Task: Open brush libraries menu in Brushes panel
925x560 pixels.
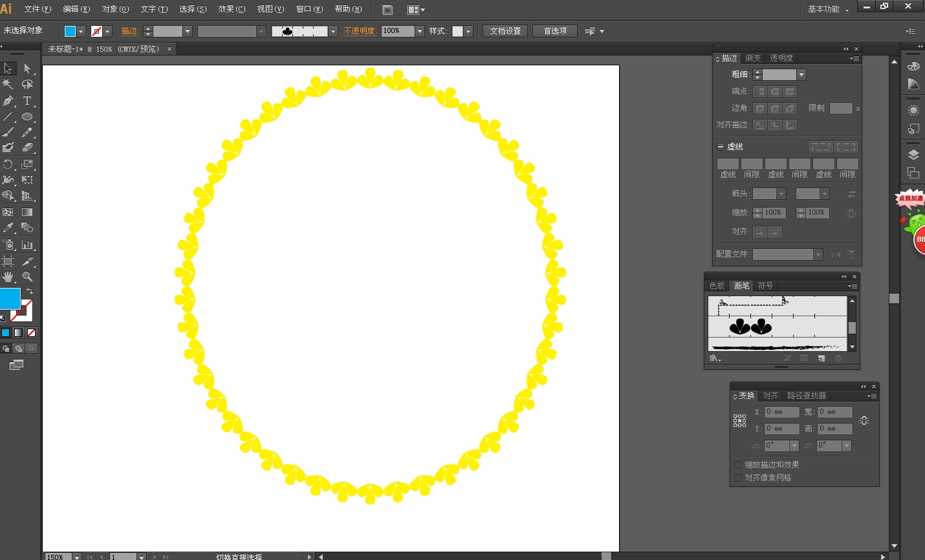Action: 715,358
